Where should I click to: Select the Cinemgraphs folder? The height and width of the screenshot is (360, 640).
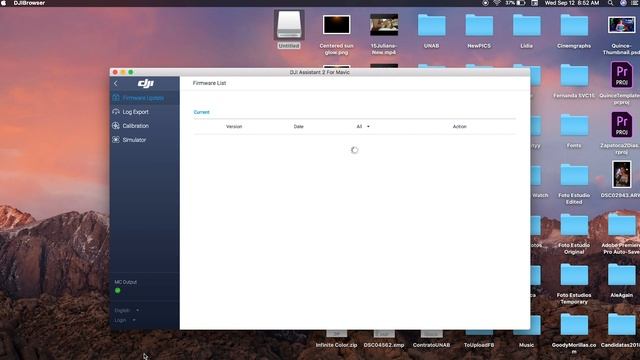pos(574,26)
